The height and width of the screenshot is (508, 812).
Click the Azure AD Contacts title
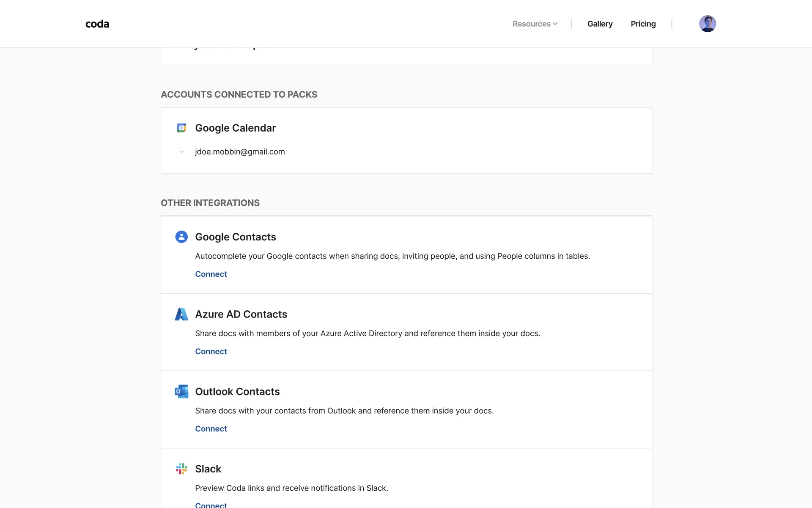241,314
